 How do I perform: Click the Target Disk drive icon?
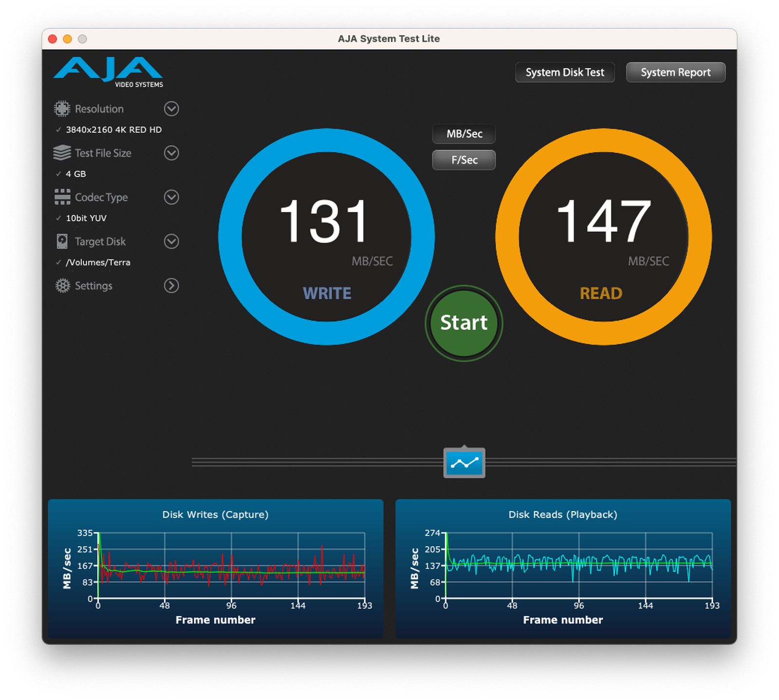[x=62, y=241]
